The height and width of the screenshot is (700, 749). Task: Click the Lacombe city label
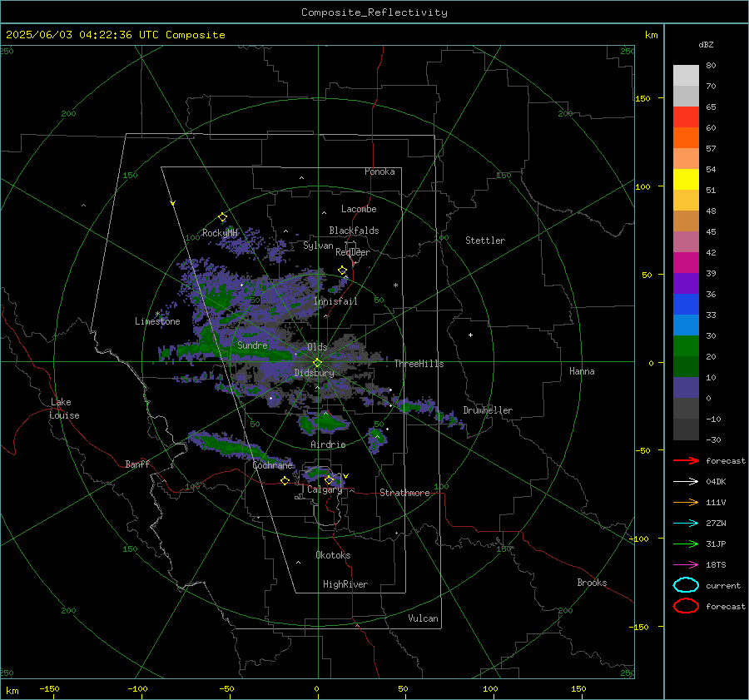[x=359, y=209]
